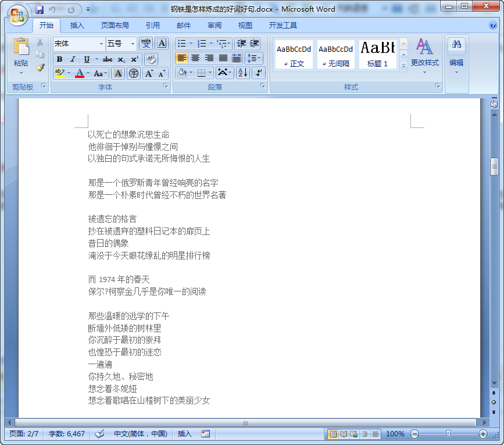Image resolution: width=504 pixels, height=445 pixels.
Task: Toggle justify alignment
Action: [x=223, y=58]
